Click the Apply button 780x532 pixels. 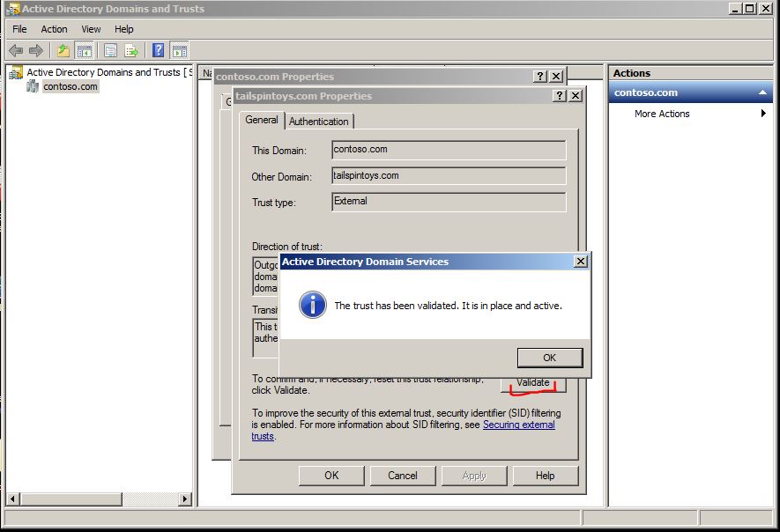click(474, 476)
